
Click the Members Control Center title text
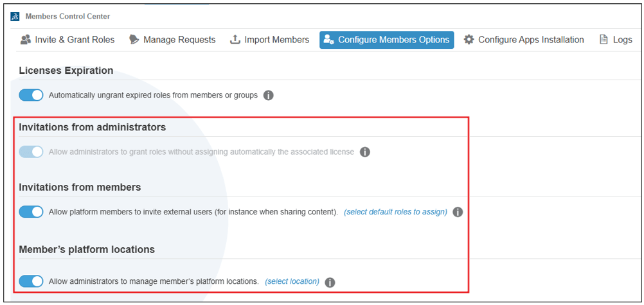67,17
